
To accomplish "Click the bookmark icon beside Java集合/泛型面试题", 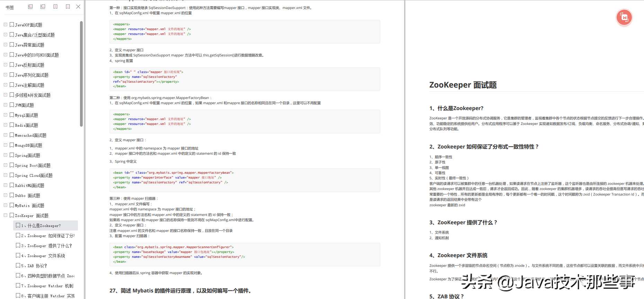I will click(12, 35).
